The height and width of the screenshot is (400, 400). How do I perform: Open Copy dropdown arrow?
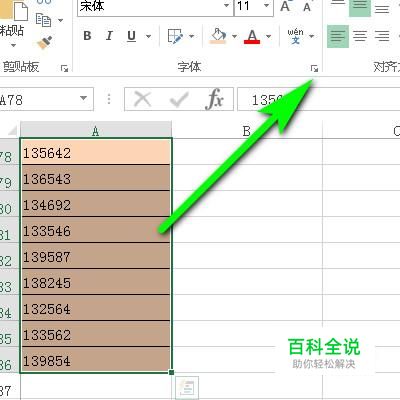tap(60, 20)
